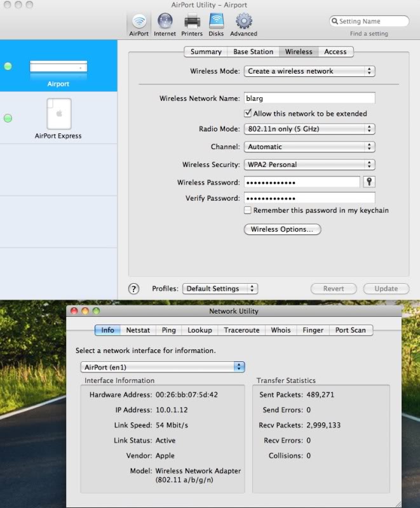Click the Wireless Network Adapter model text
The image size is (420, 508).
198,475
